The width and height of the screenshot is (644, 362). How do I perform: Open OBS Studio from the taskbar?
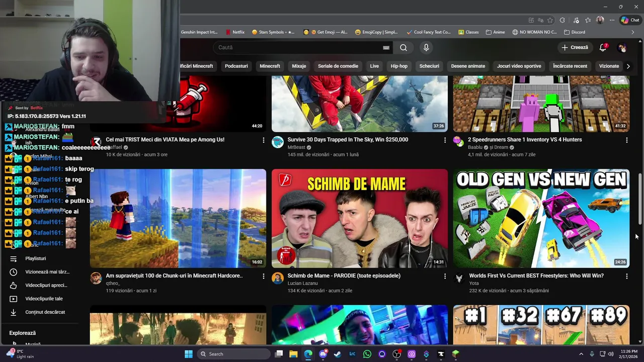pyautogui.click(x=396, y=354)
